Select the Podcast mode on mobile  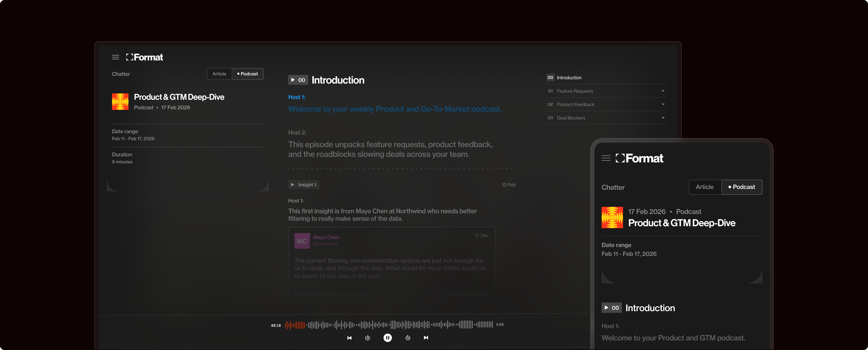[742, 187]
